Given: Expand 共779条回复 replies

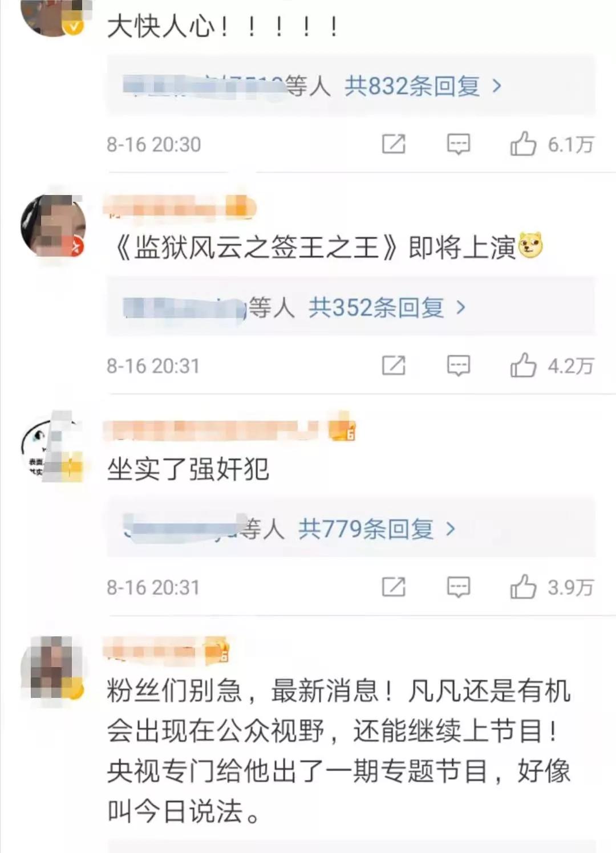Looking at the screenshot, I should click(x=376, y=529).
